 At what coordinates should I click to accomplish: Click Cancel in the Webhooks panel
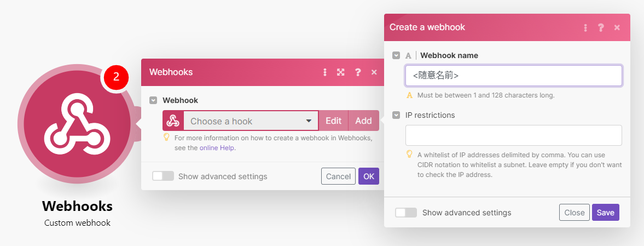339,176
